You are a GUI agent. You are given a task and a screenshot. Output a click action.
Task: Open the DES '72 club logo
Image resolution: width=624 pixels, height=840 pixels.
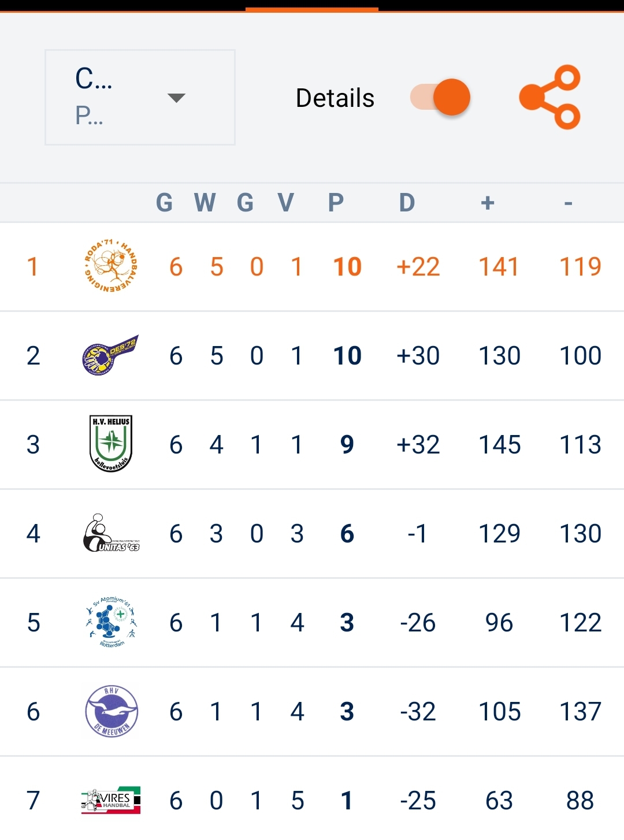[x=110, y=355]
